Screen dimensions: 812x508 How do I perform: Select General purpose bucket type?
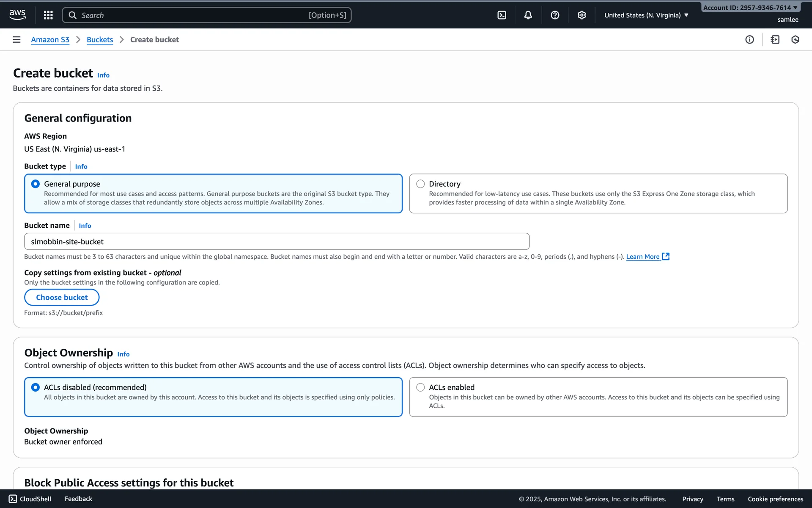(36, 184)
